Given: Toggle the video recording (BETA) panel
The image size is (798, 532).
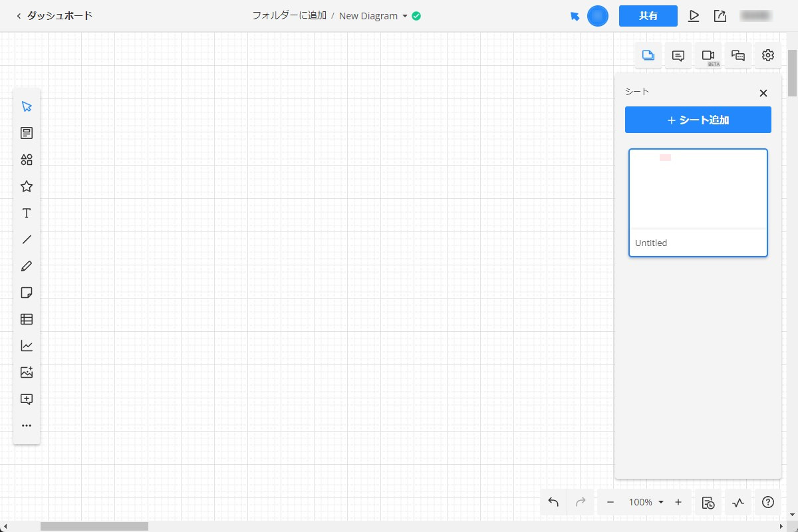Looking at the screenshot, I should tap(708, 56).
